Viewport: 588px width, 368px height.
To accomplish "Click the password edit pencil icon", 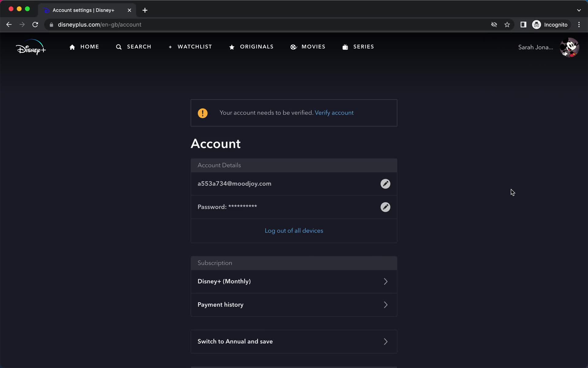I will 385,207.
